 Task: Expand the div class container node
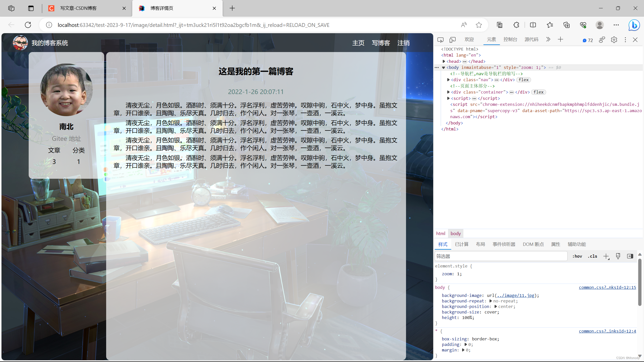coord(448,92)
